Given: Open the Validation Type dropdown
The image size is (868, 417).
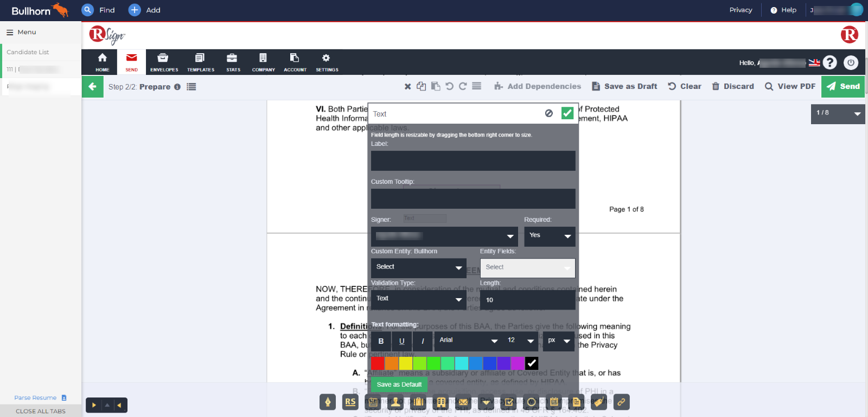Looking at the screenshot, I should coord(418,299).
